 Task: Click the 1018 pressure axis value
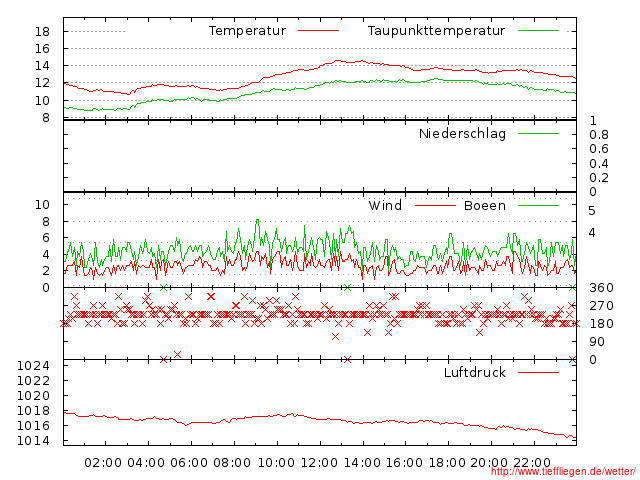(33, 411)
